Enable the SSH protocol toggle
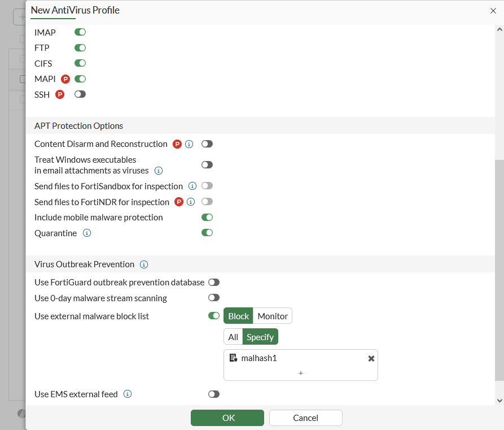Screen dimensions: 504x430 pos(80,94)
